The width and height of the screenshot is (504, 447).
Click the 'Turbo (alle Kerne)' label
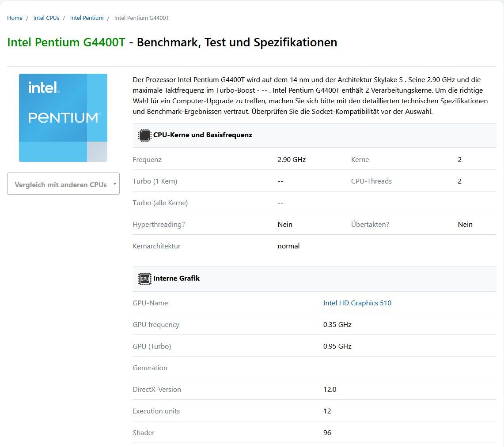(160, 203)
